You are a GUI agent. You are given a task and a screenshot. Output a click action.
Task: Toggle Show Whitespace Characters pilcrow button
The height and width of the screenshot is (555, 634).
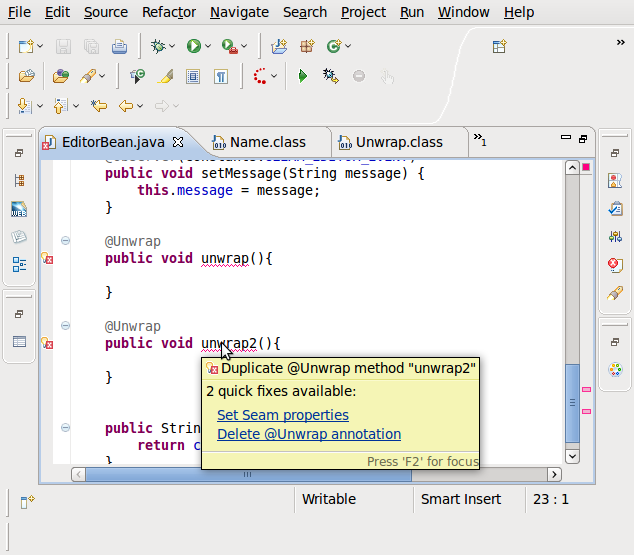[221, 76]
